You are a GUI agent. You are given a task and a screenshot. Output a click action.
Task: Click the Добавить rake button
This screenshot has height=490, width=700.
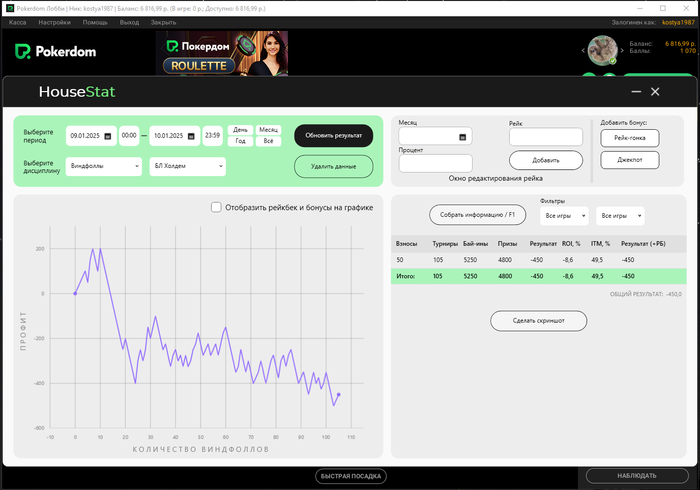click(x=546, y=160)
